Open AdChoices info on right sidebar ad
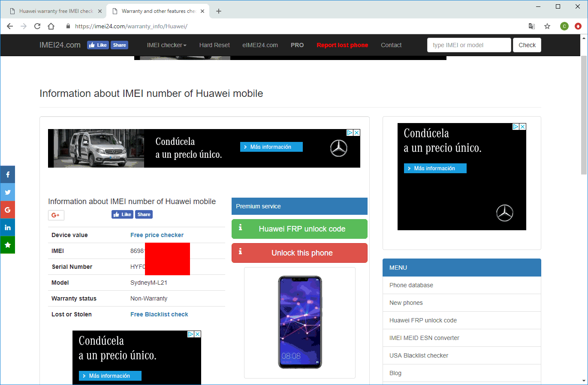The image size is (588, 385). click(x=516, y=127)
